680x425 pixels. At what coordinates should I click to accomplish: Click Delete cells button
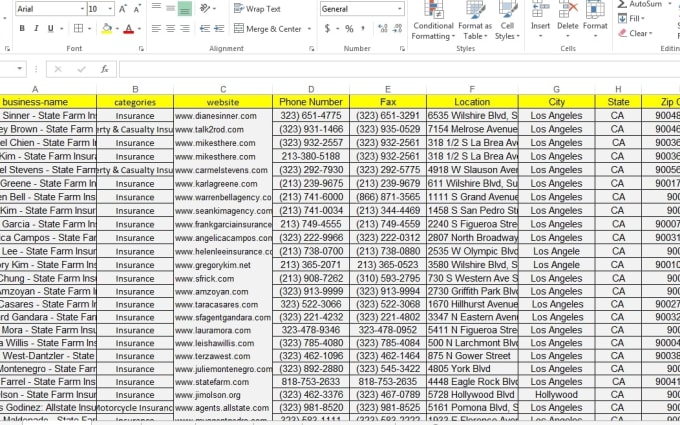tap(568, 20)
